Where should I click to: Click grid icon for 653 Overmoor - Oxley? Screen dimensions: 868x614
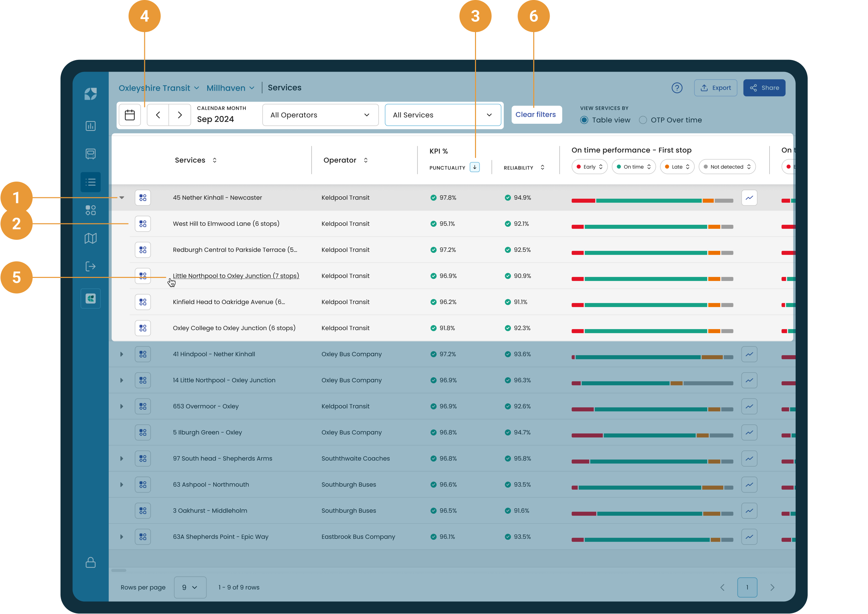143,406
